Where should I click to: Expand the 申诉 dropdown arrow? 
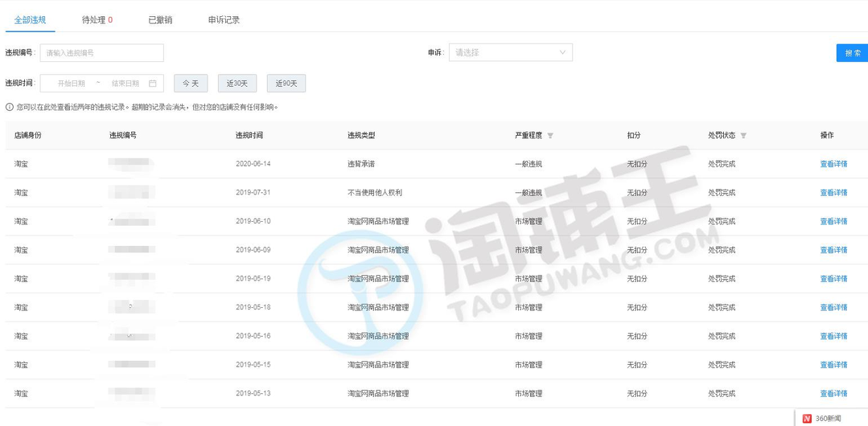click(x=562, y=52)
